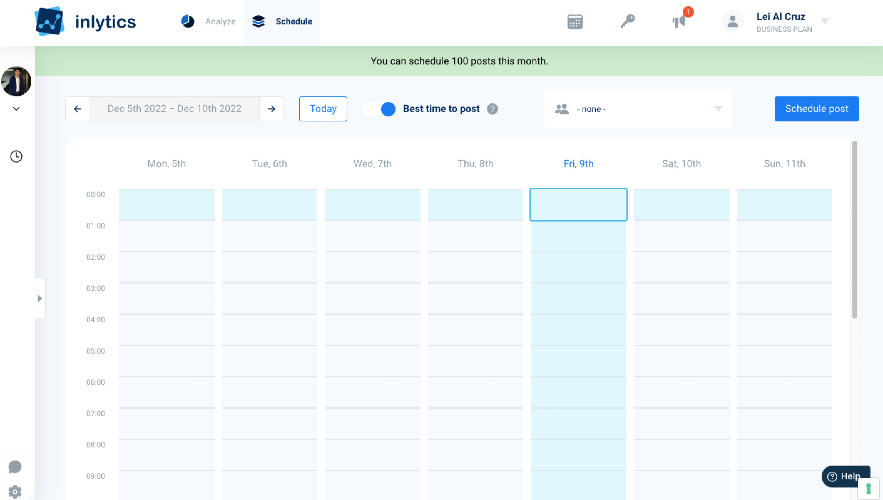Click the calendar vertical scrollbar
The width and height of the screenshot is (883, 500).
click(x=854, y=230)
